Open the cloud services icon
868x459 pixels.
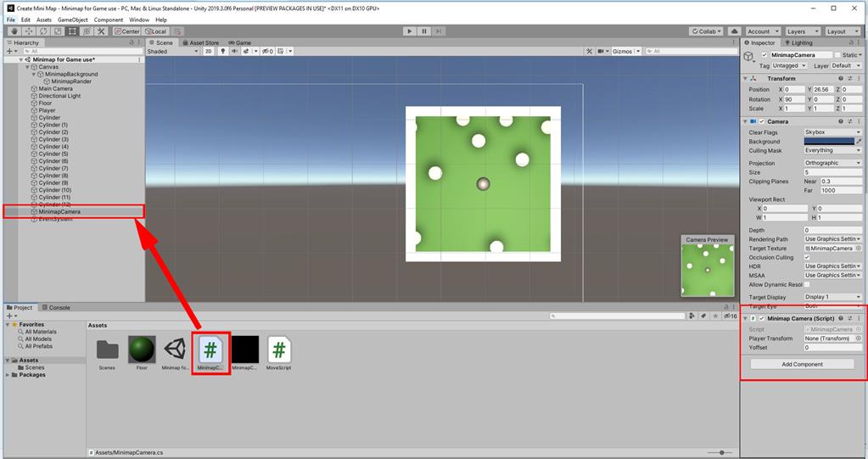click(735, 31)
